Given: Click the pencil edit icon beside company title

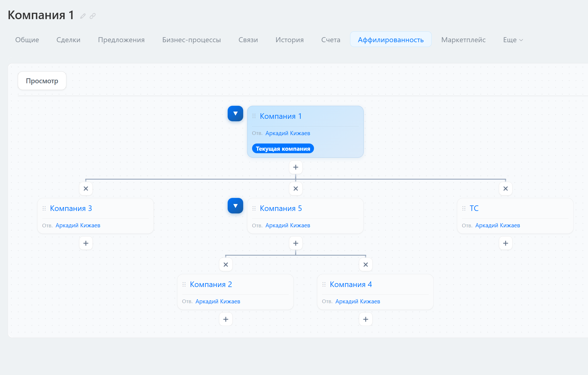Looking at the screenshot, I should tap(83, 16).
